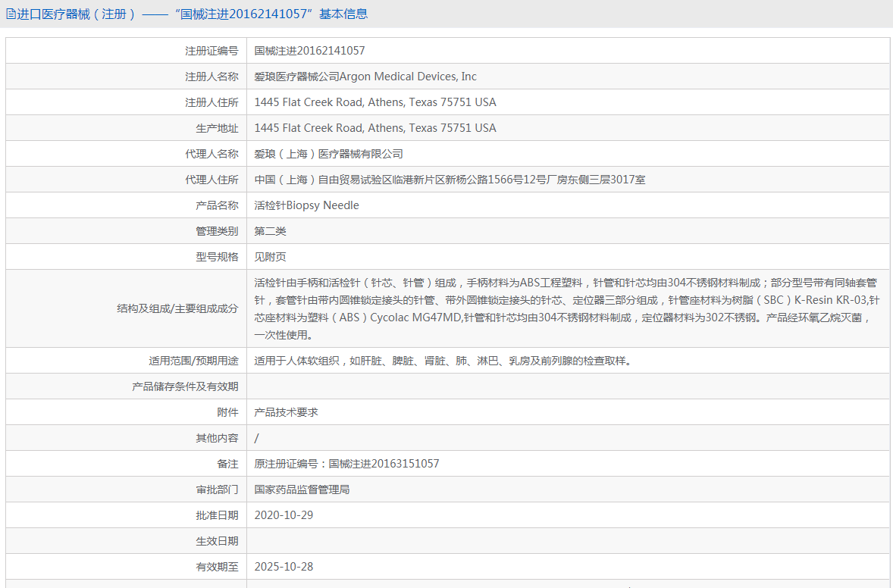Click the structure and composition description paragraph
893x588 pixels.
(567, 308)
